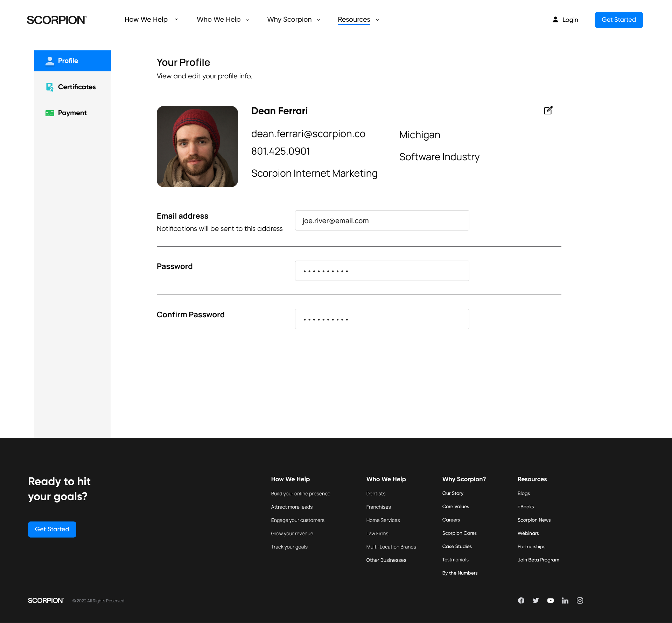Click the footer Get Started button

(x=52, y=529)
